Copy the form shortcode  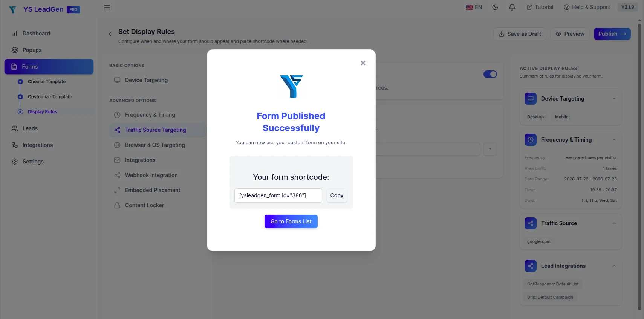pyautogui.click(x=337, y=195)
